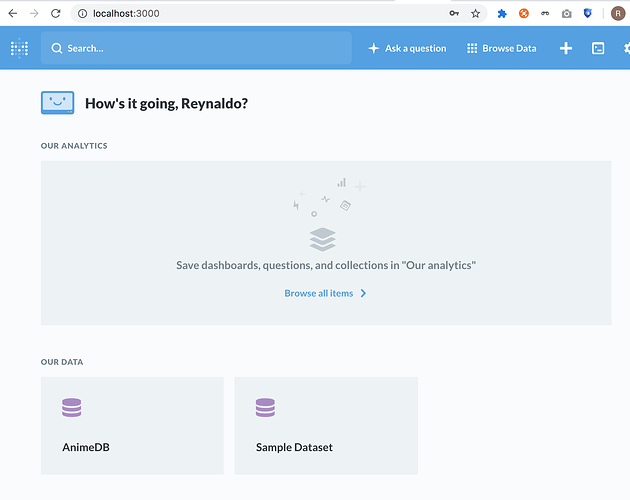630x500 pixels.
Task: Open the AnimeDB database card
Action: [x=132, y=426]
